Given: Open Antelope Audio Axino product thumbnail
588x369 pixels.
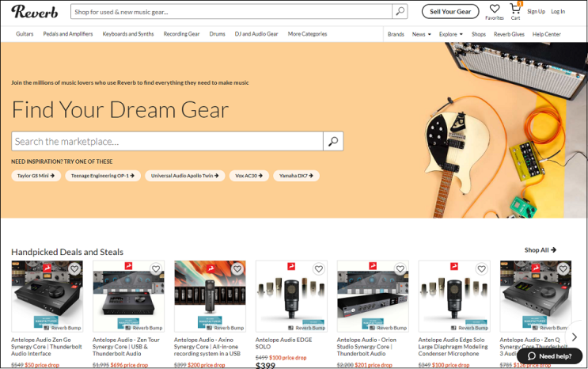Looking at the screenshot, I should [210, 296].
